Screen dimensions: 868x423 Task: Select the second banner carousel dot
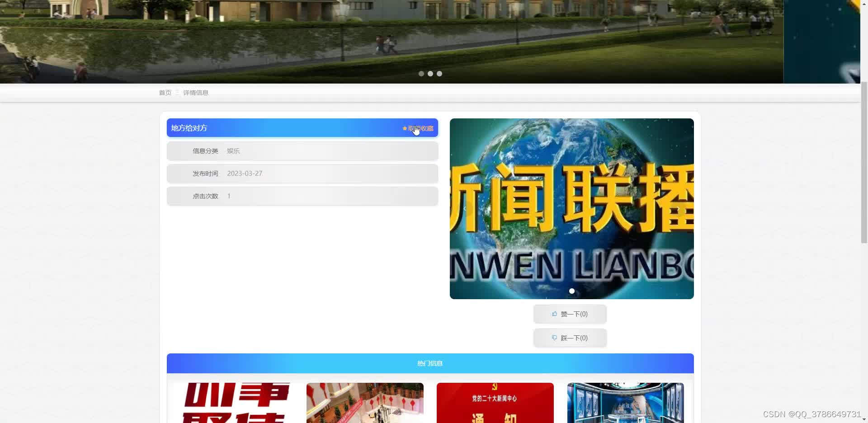430,74
